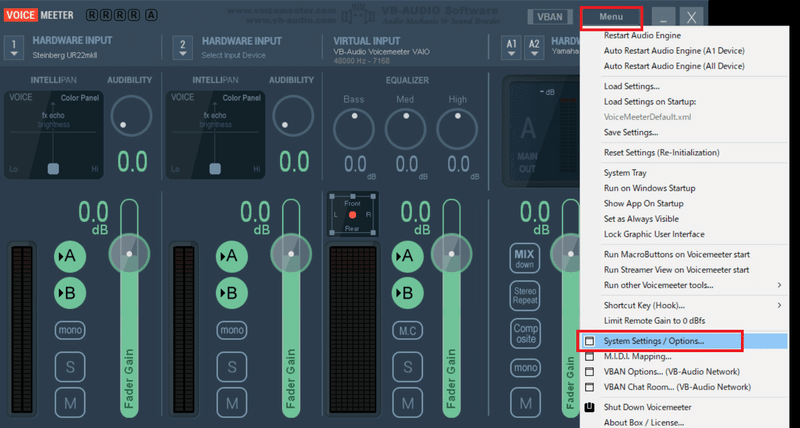Image resolution: width=800 pixels, height=428 pixels.
Task: Toggle bus A on virtual input
Action: pos(407,256)
